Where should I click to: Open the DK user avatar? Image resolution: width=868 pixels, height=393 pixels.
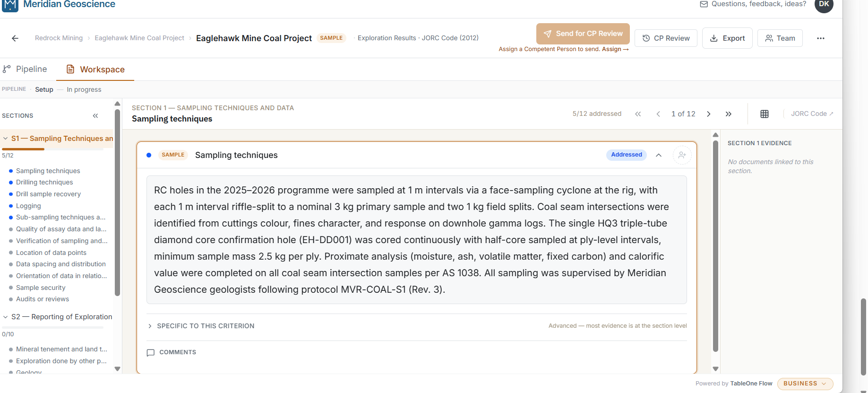[x=824, y=5]
